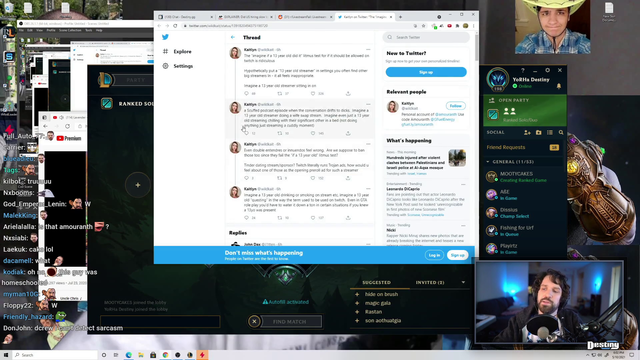640x360 pixels.
Task: Open more options on first tweet
Action: pyautogui.click(x=368, y=50)
